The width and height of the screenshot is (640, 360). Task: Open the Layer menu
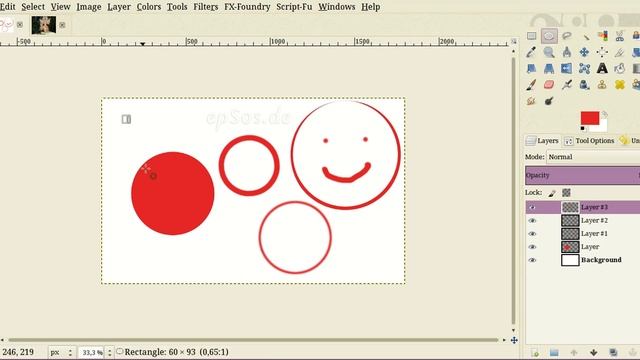point(119,7)
